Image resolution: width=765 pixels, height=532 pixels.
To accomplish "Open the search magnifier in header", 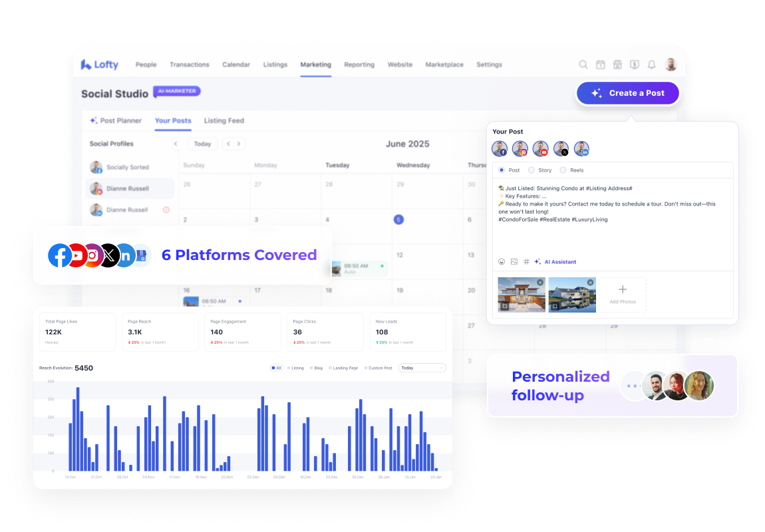I will (x=583, y=65).
